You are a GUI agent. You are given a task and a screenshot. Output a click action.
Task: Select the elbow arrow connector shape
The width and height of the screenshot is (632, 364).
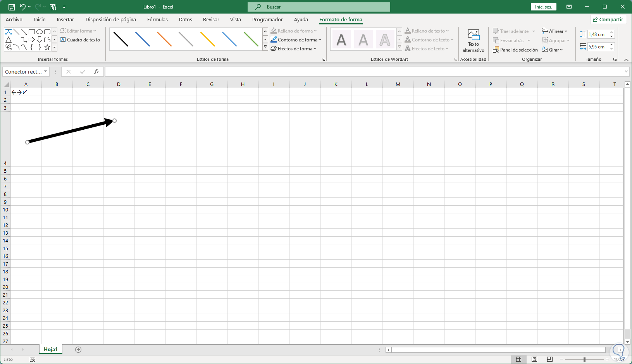(24, 39)
